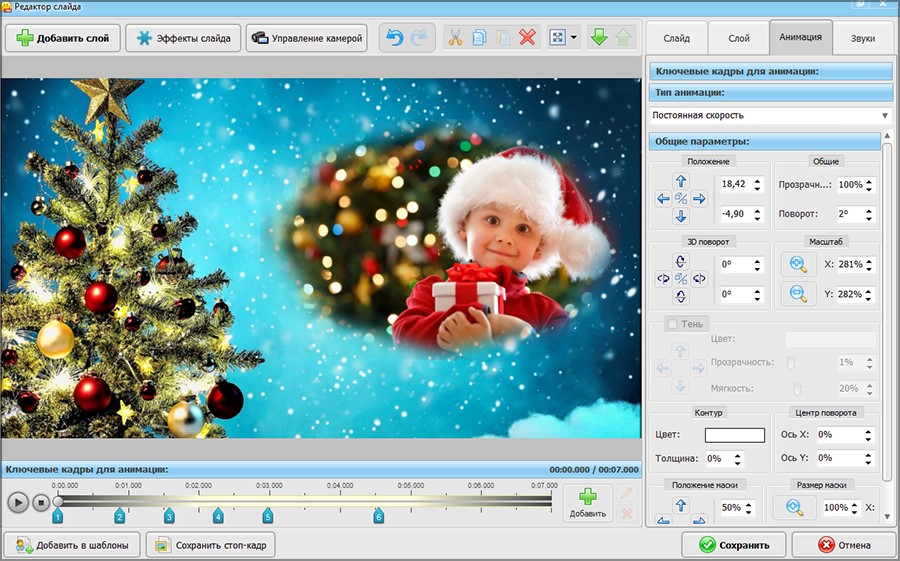Adjust the Прозрачность 100% stepper

click(869, 185)
